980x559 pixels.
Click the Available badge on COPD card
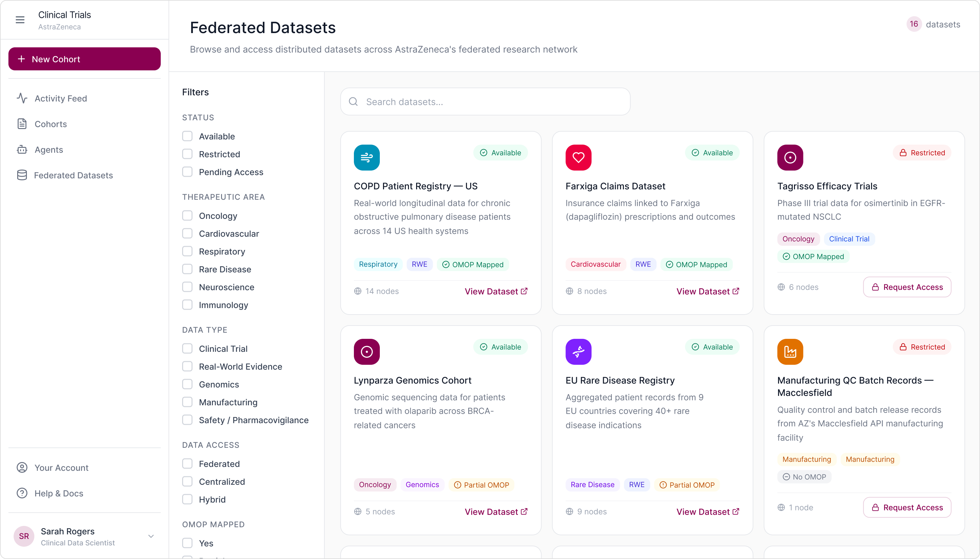[x=500, y=153]
